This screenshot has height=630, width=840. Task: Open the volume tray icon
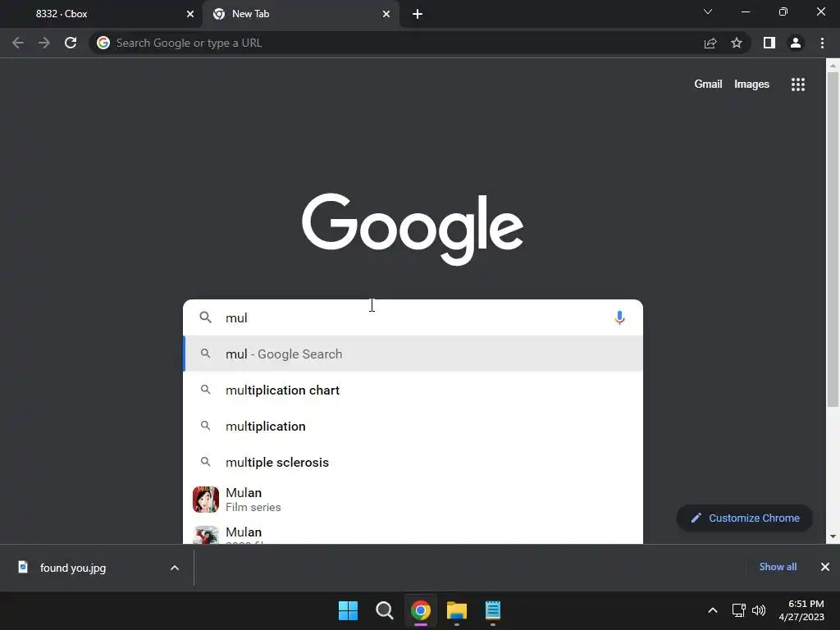(x=759, y=610)
